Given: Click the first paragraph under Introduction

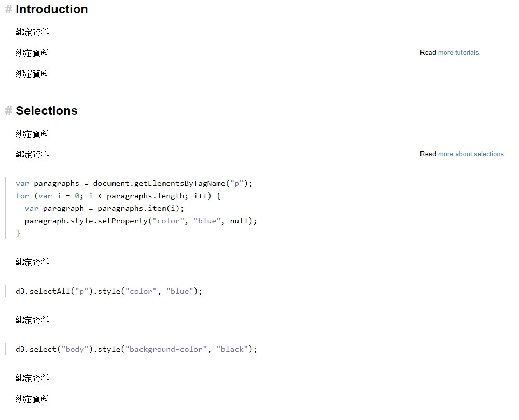Looking at the screenshot, I should point(32,33).
